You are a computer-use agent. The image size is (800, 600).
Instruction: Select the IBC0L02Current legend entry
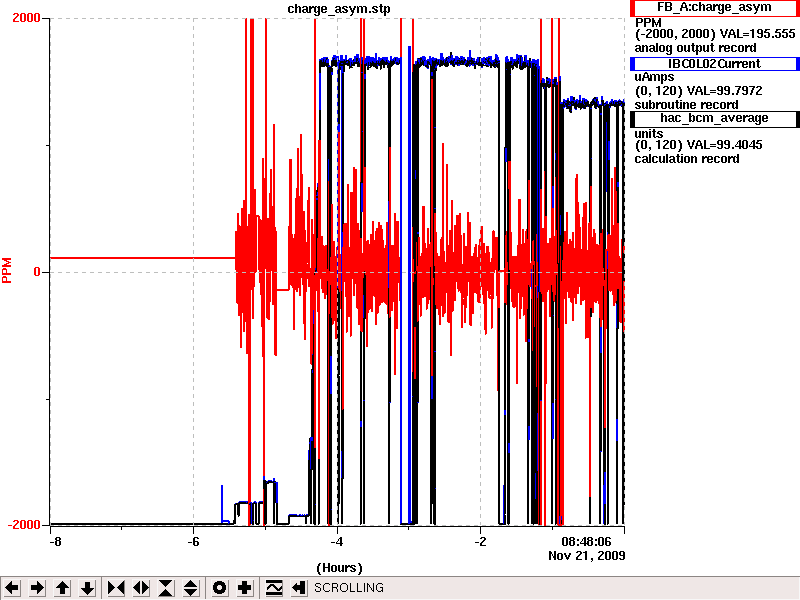(714, 64)
